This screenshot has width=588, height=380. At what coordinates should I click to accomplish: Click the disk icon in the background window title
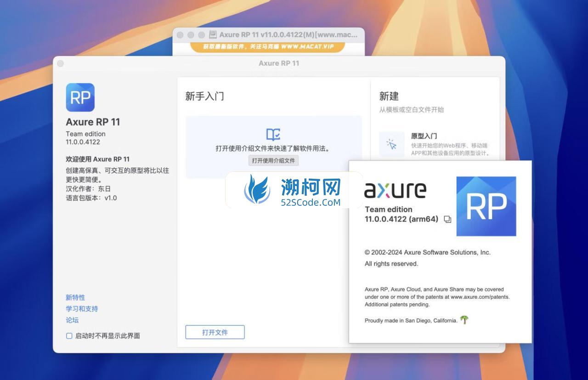tap(213, 34)
